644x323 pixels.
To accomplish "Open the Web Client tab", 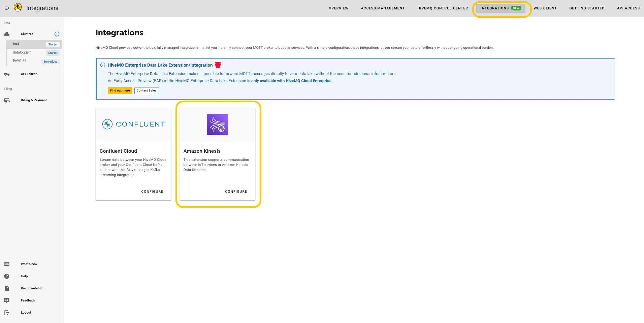I will point(545,8).
